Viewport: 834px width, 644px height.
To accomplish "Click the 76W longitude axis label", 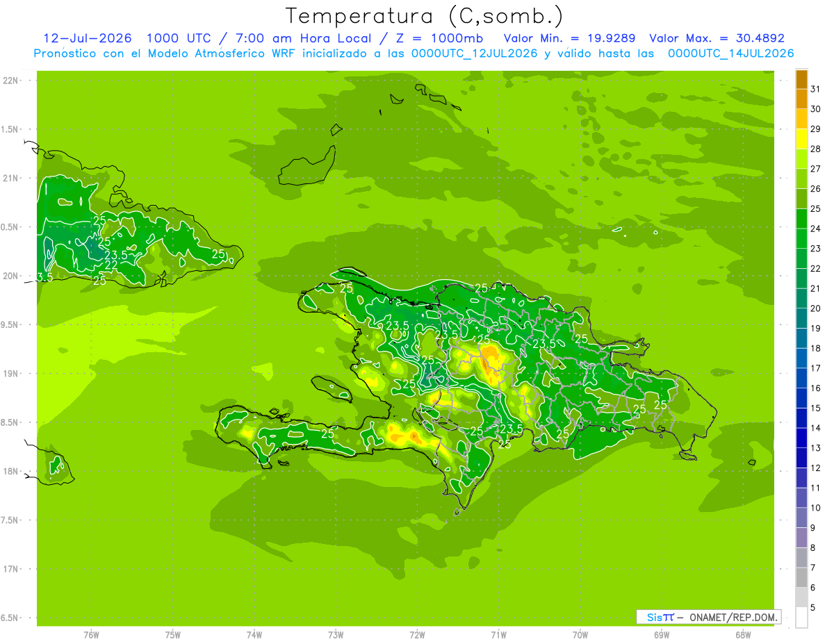I will point(91,634).
